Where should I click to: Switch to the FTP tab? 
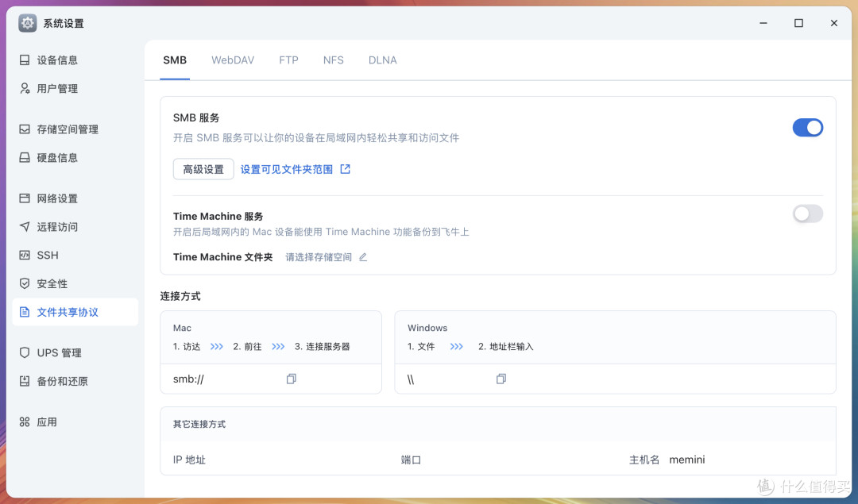(288, 60)
